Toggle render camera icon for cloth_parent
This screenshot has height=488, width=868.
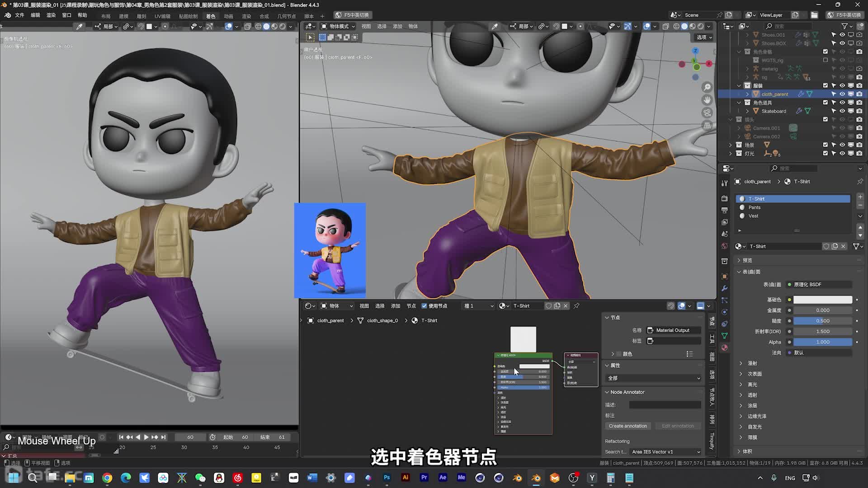pos(859,94)
